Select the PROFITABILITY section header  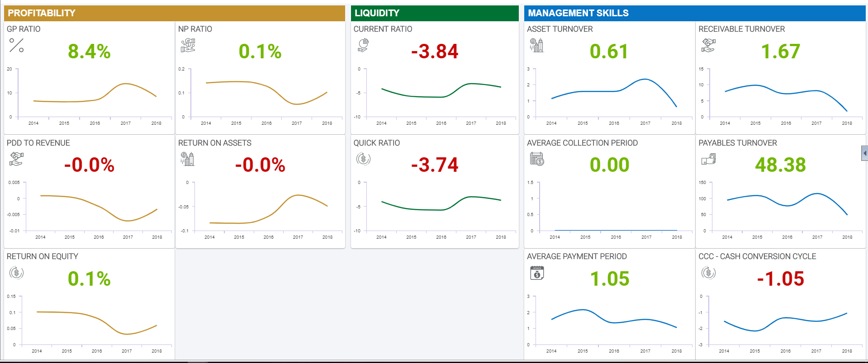coord(175,13)
